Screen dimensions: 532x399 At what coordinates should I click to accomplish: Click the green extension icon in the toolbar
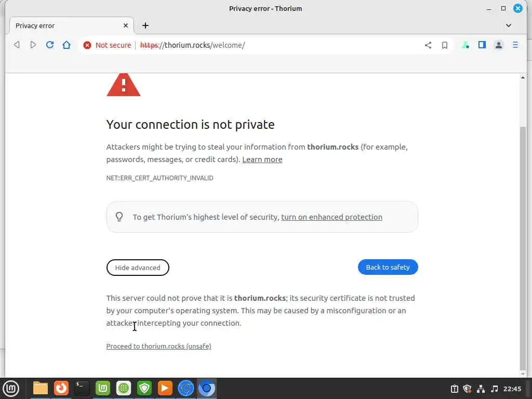(465, 45)
